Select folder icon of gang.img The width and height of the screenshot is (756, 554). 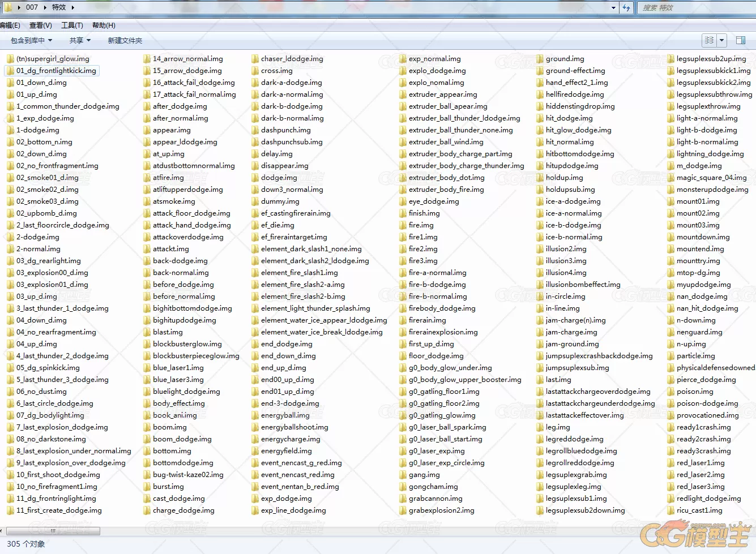(x=403, y=475)
